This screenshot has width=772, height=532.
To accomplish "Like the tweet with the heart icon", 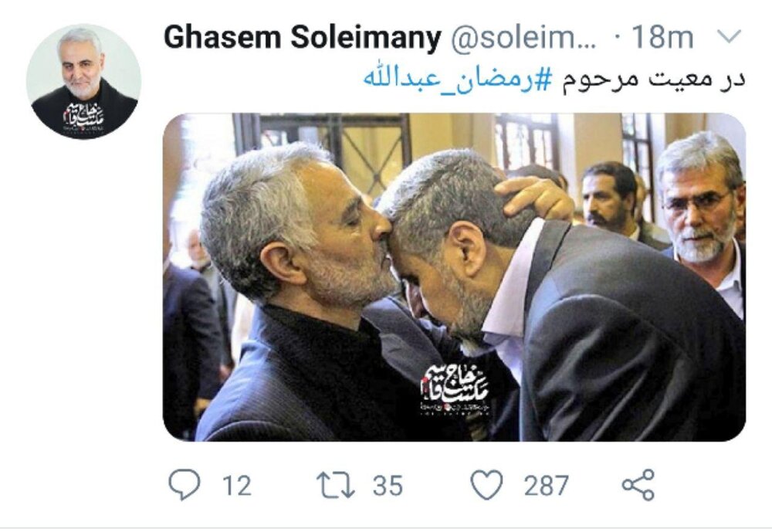I will tap(486, 485).
